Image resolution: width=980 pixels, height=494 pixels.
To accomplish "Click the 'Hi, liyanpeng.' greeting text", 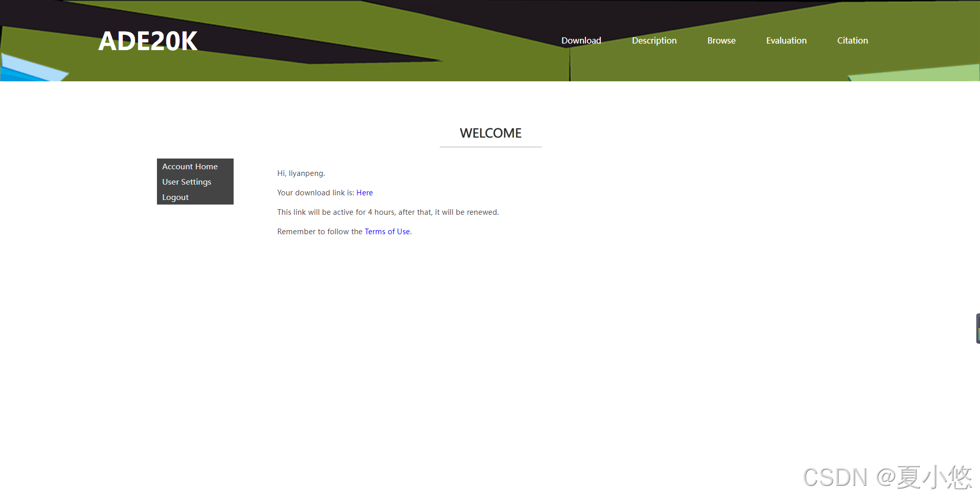I will pos(301,173).
